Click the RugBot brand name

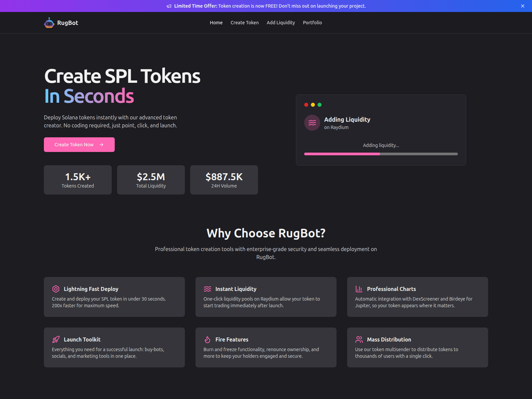(x=67, y=23)
